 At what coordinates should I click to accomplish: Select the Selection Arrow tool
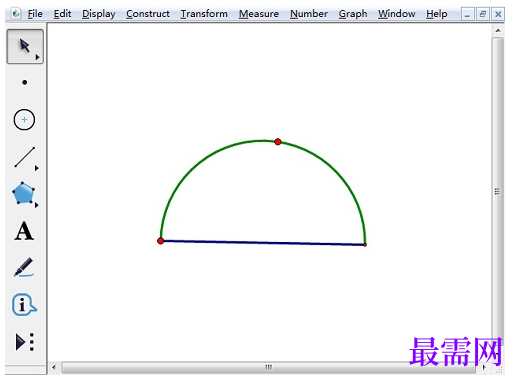(25, 46)
